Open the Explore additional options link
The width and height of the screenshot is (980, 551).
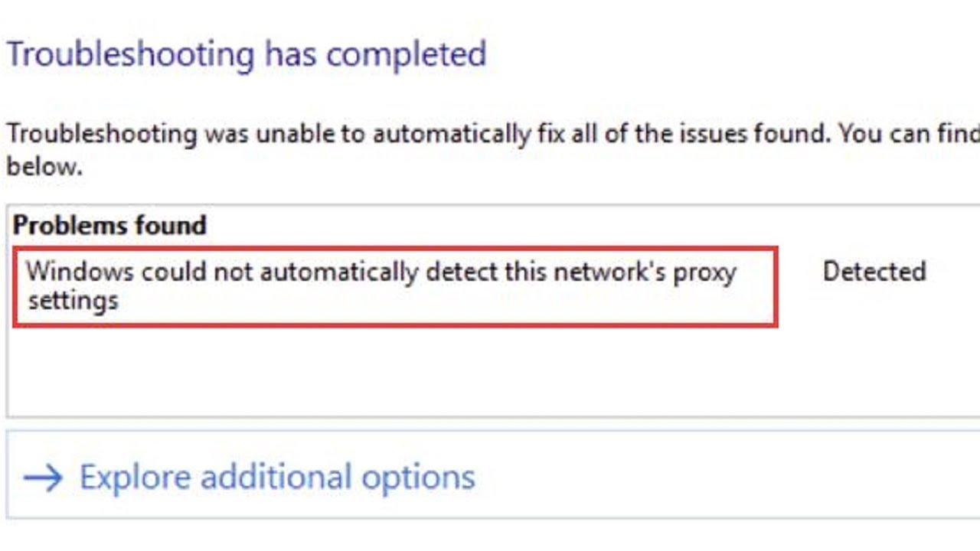click(277, 477)
